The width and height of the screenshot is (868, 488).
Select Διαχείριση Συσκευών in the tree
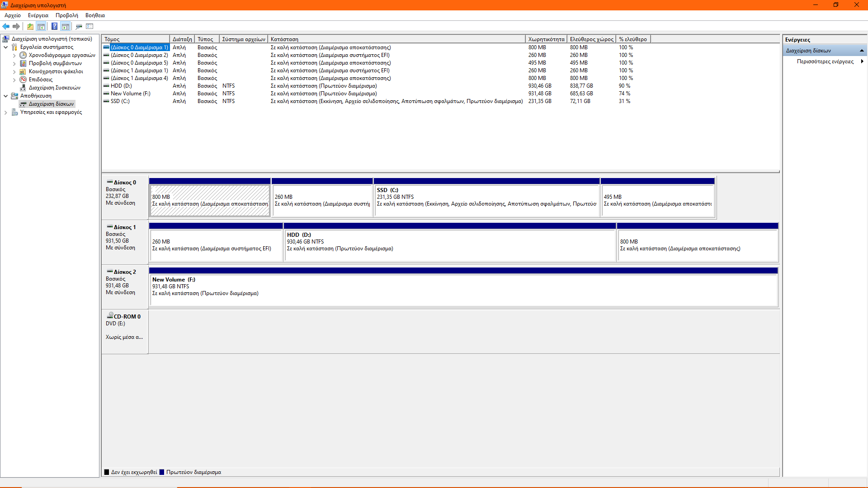54,88
